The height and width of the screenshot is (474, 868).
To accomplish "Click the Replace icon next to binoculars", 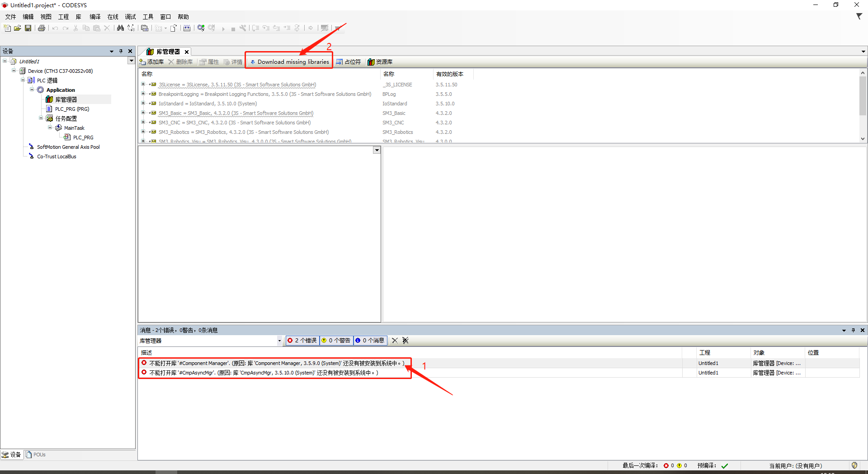I will 131,28.
